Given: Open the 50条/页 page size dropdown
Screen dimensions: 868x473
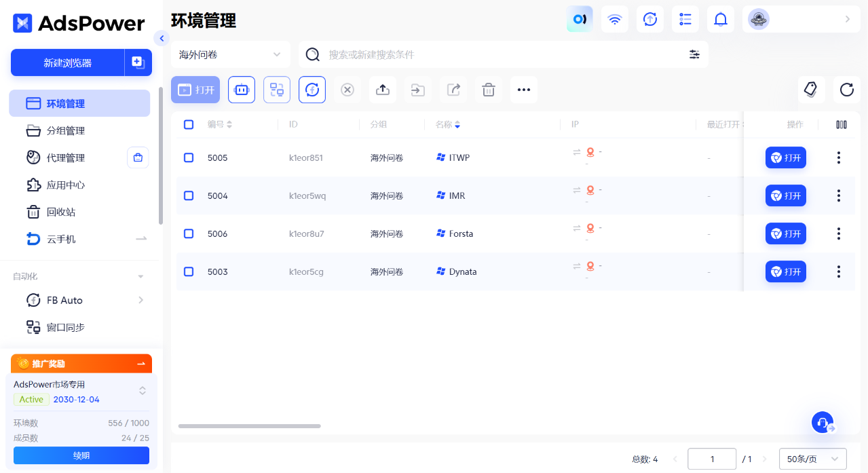Looking at the screenshot, I should tap(813, 459).
